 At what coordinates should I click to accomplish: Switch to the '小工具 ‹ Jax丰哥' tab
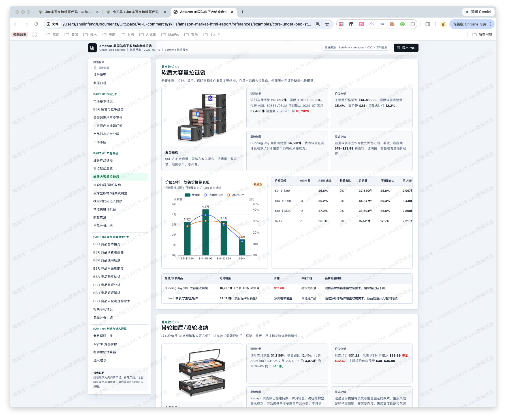tap(136, 12)
